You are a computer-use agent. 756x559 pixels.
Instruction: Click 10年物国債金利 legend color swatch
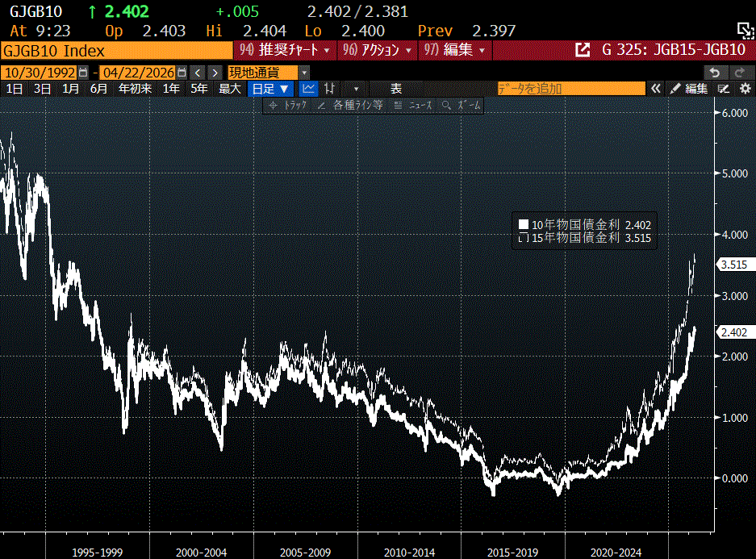524,225
